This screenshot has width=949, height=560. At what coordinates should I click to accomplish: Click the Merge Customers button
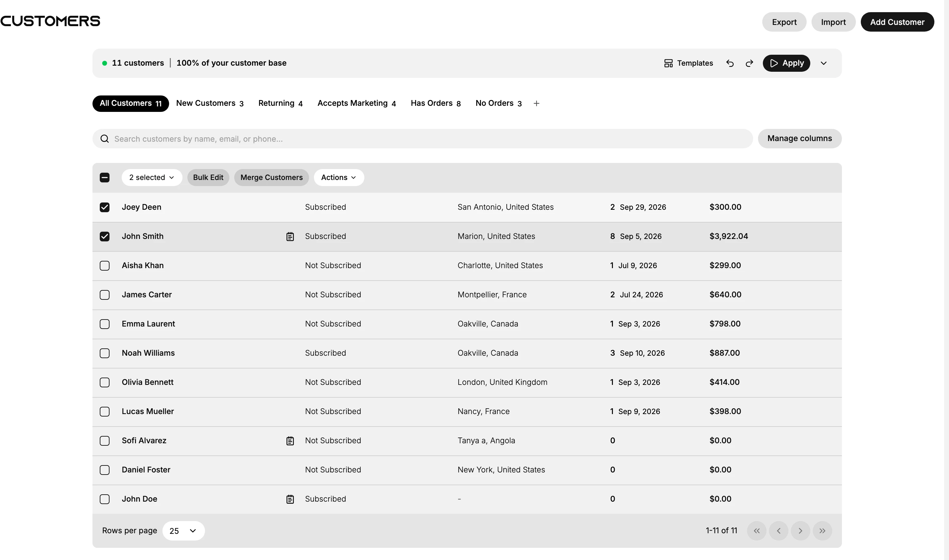(x=271, y=178)
